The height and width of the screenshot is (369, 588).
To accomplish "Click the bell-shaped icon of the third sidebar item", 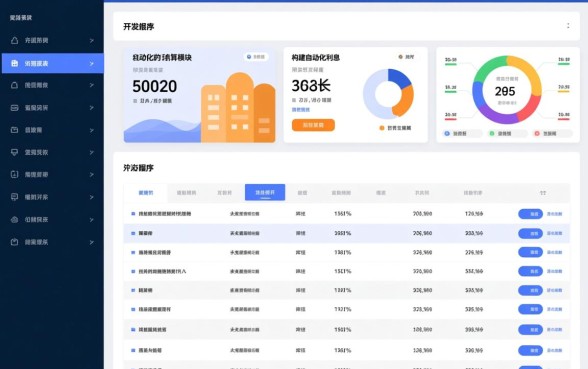I will (14, 85).
